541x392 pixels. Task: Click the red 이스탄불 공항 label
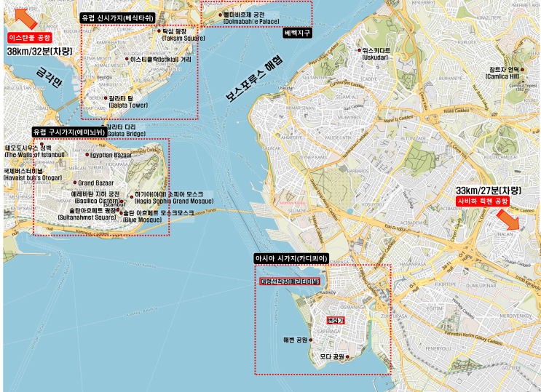[x=30, y=38]
